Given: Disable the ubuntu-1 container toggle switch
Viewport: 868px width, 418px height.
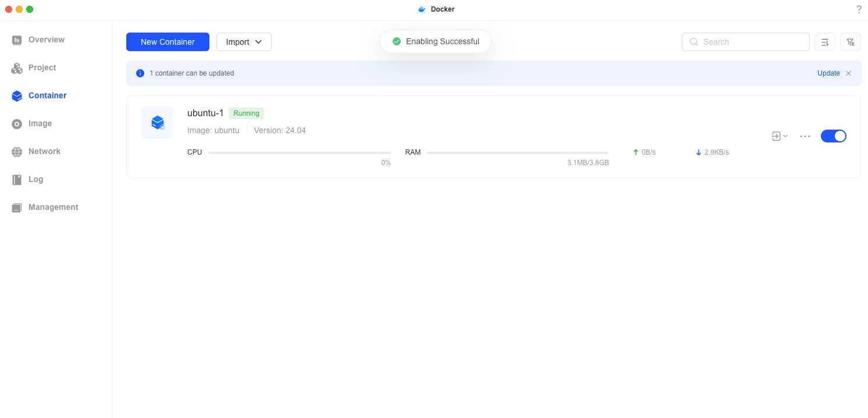Looking at the screenshot, I should pyautogui.click(x=833, y=136).
